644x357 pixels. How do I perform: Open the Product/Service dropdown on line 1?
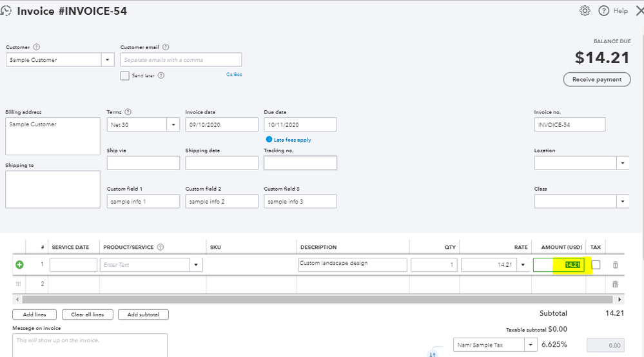[x=196, y=265]
